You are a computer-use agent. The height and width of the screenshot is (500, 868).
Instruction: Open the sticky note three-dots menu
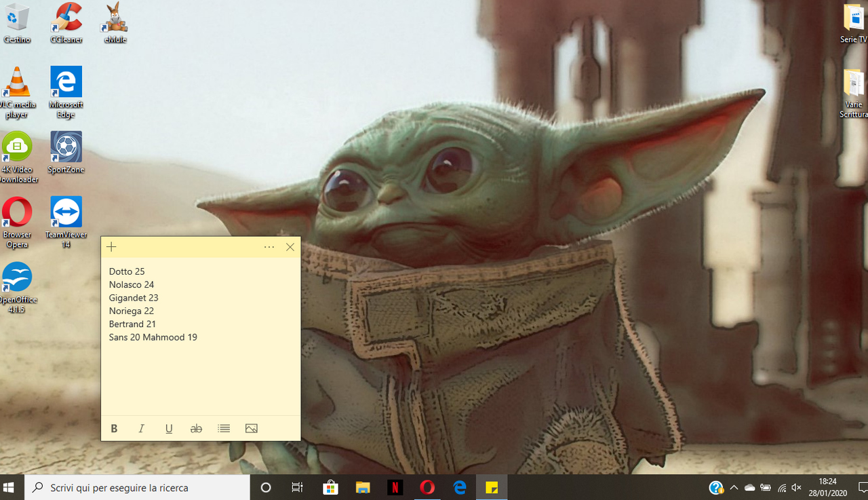(269, 247)
